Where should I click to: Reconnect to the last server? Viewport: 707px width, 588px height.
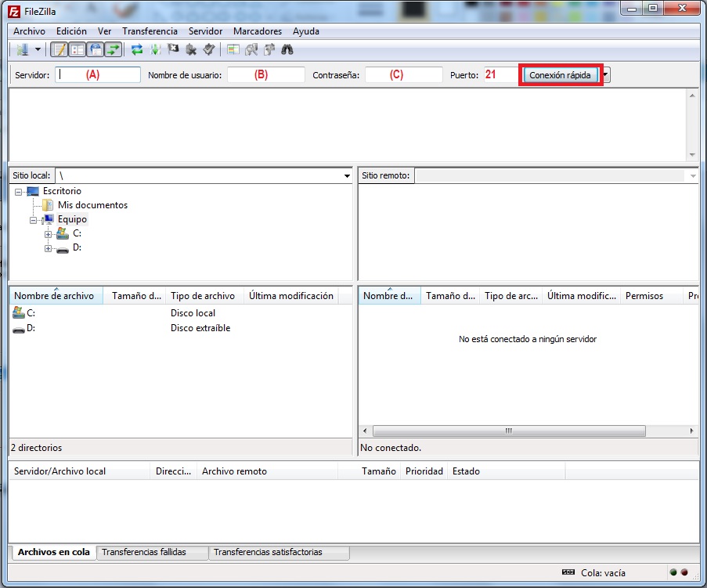[x=209, y=49]
